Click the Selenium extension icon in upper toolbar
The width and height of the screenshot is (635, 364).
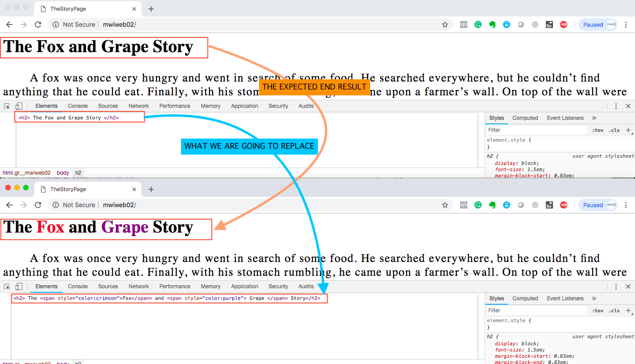549,25
